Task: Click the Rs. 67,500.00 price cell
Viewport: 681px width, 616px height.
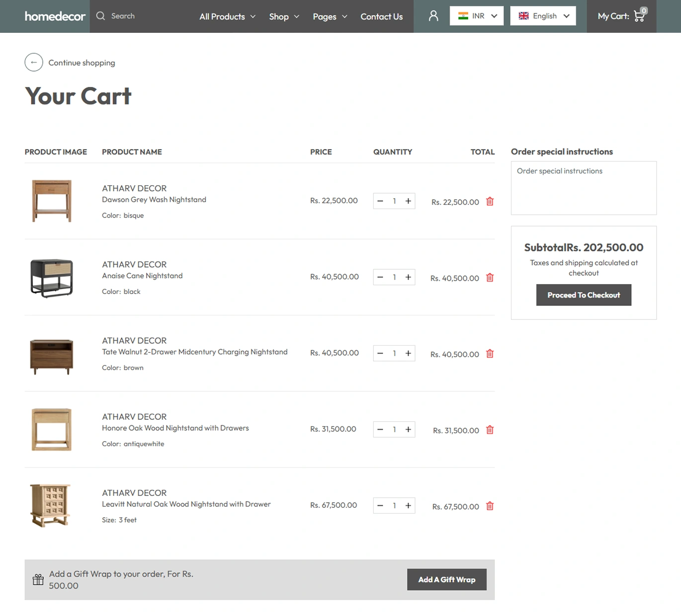Action: [334, 505]
